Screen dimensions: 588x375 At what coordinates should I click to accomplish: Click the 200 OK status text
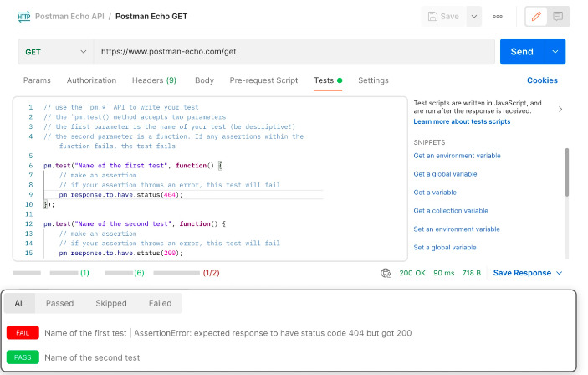[x=412, y=273]
